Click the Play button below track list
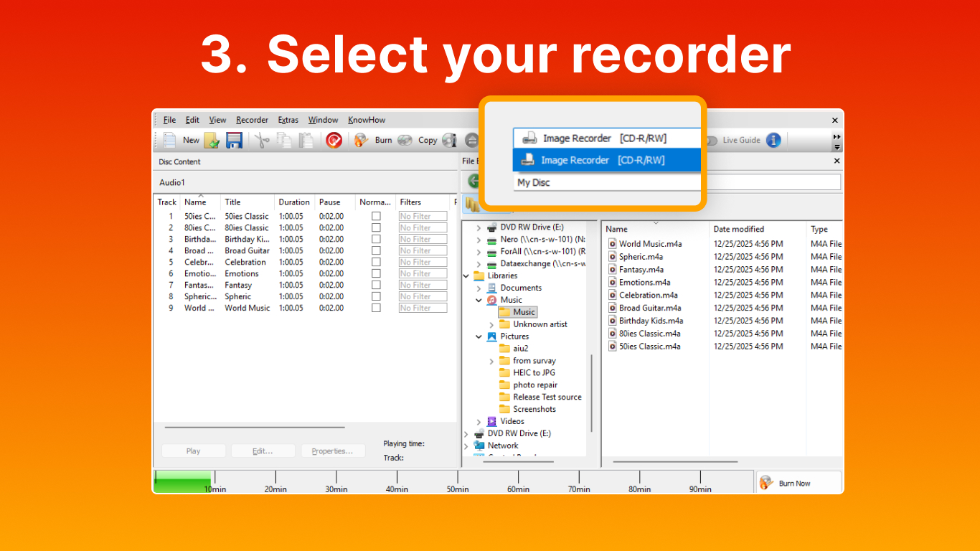The height and width of the screenshot is (551, 980). 194,451
